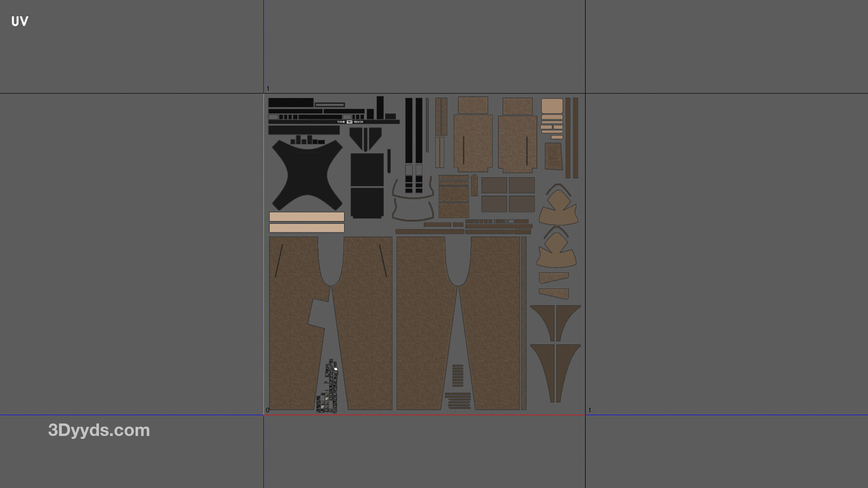Select the upper beige rectangular strip island

307,217
